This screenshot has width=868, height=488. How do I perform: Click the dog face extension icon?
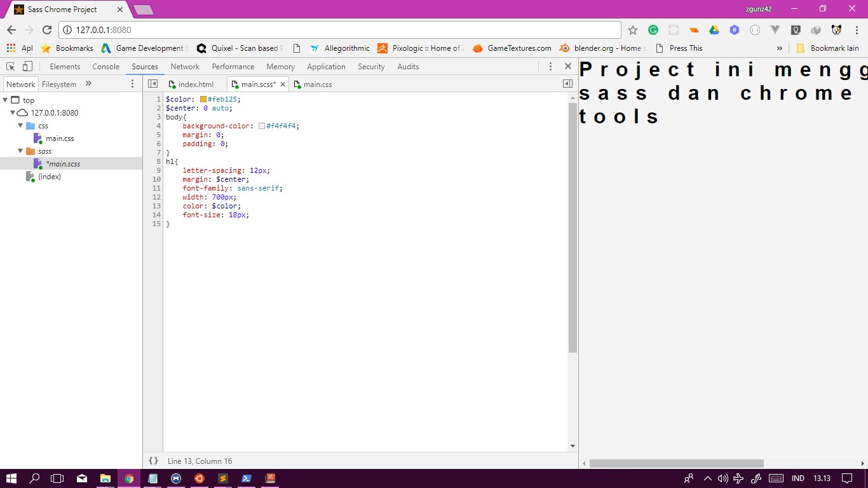[x=836, y=30]
